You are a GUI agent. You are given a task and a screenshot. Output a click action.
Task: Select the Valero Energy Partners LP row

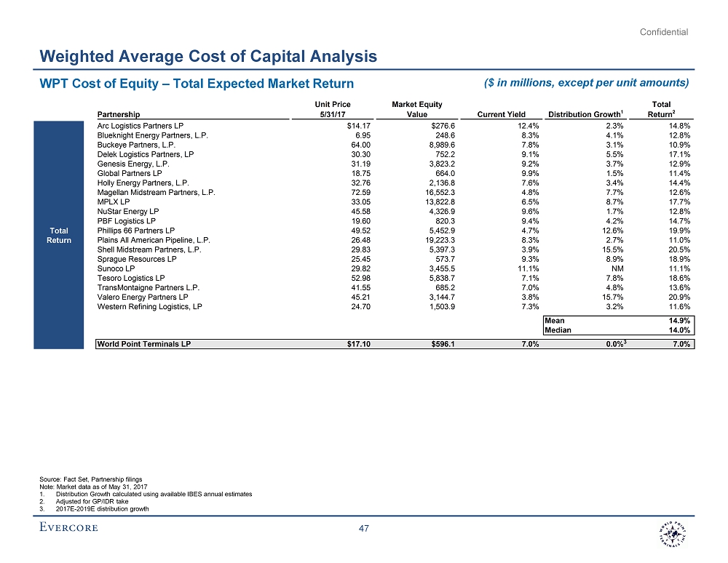(143, 296)
